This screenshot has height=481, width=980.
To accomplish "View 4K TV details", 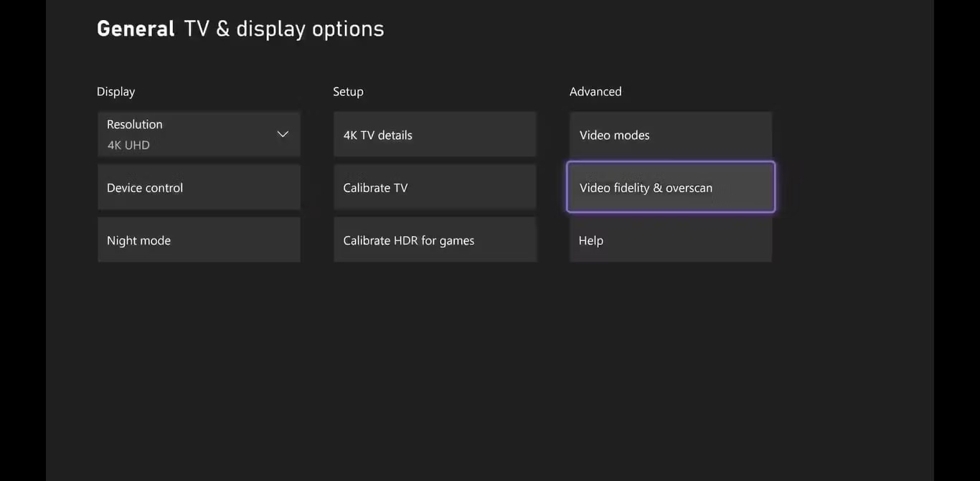I will pos(435,135).
